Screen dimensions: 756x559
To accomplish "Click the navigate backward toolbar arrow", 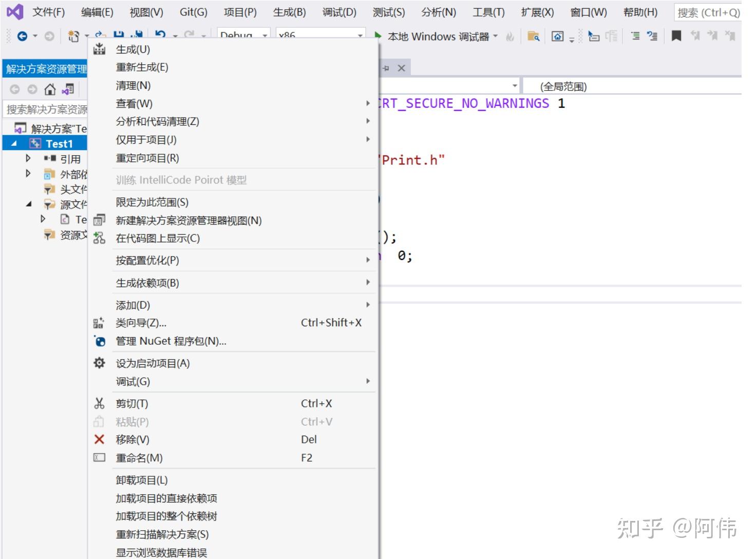I will (22, 36).
